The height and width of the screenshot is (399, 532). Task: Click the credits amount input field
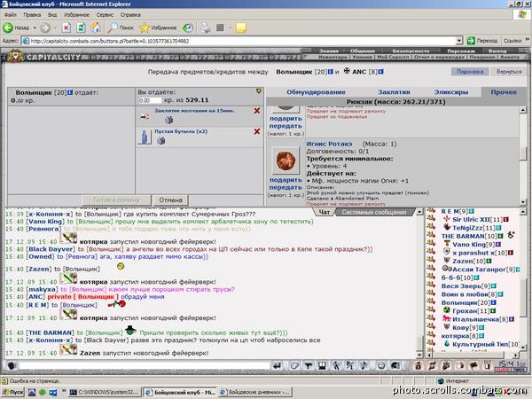150,100
